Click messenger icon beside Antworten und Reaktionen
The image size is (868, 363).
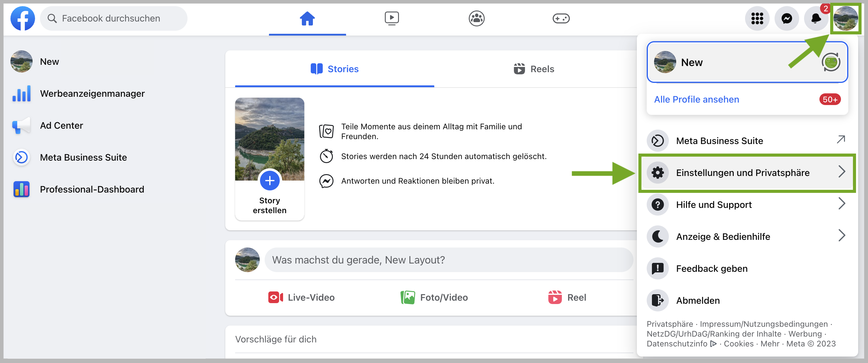point(326,181)
